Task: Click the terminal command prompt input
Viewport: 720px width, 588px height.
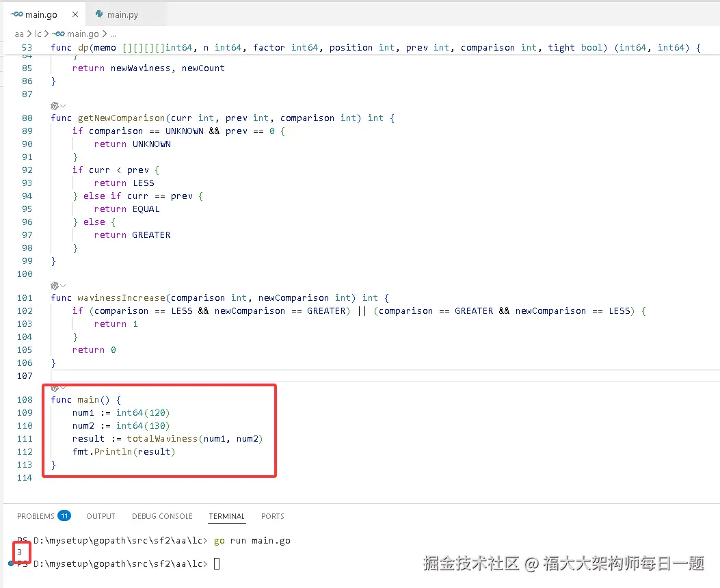Action: (x=217, y=563)
